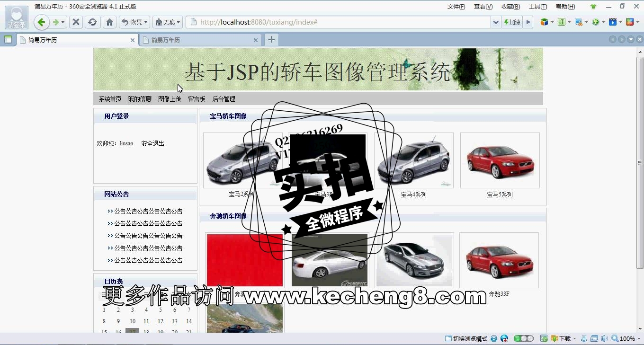The image size is (644, 345).
Task: Open the 宝马2系列 car thumbnail
Action: click(x=242, y=160)
